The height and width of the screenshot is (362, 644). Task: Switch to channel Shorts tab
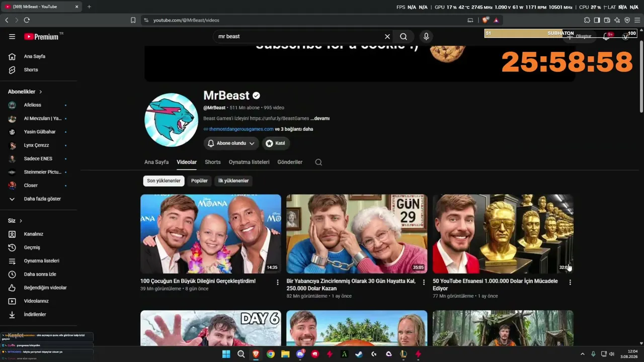(213, 162)
